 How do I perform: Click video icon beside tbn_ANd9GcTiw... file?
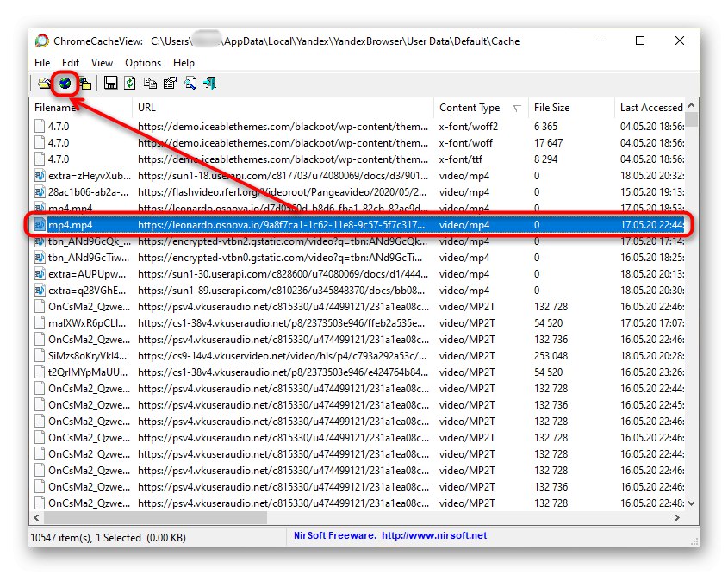(40, 257)
